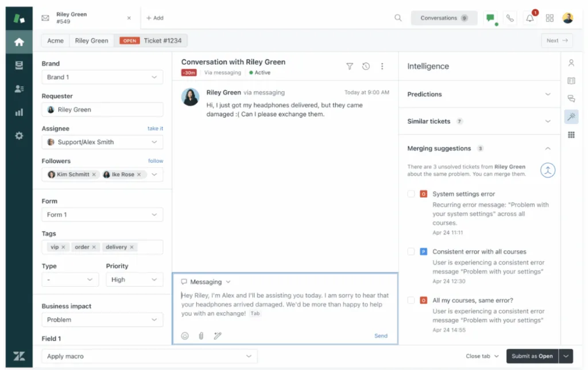588x370 pixels.
Task: Select the customer context person icon
Action: click(571, 63)
